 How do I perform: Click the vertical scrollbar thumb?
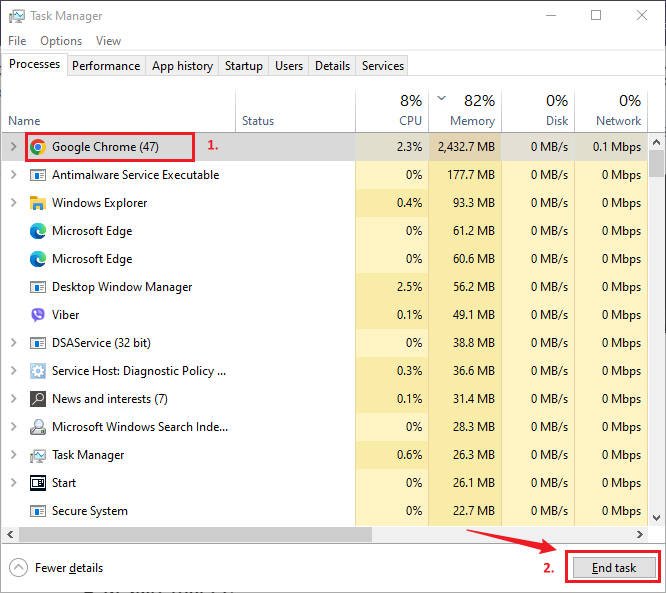coord(656,164)
